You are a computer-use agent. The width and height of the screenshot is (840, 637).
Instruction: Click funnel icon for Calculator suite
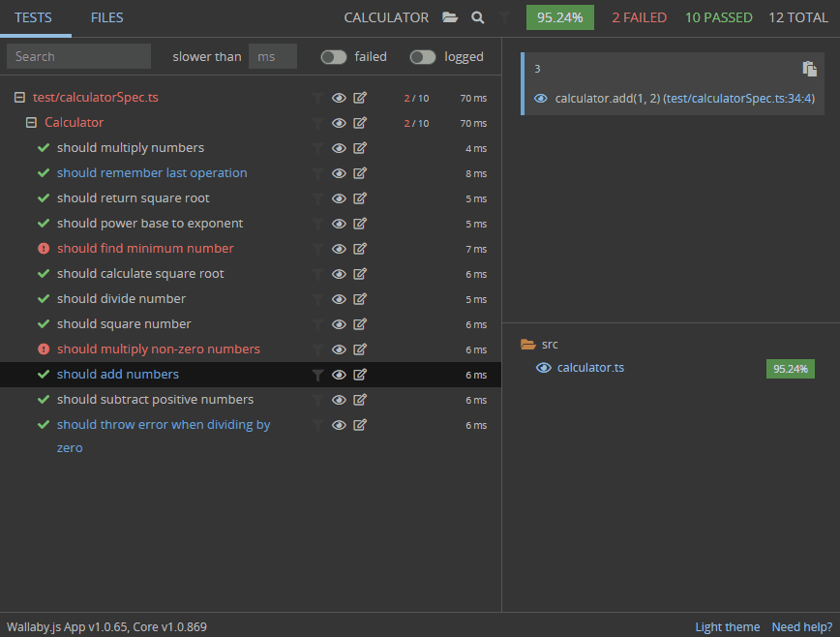(x=317, y=123)
